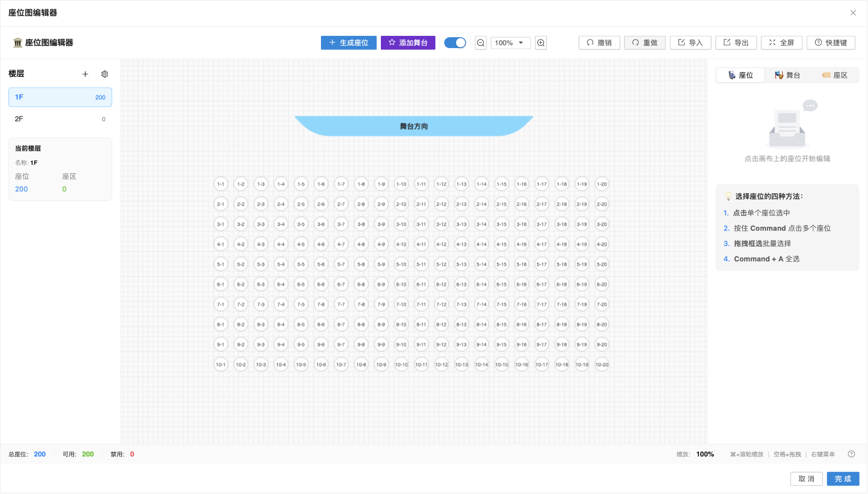Open the 快捷键 shortcuts help

(x=830, y=43)
